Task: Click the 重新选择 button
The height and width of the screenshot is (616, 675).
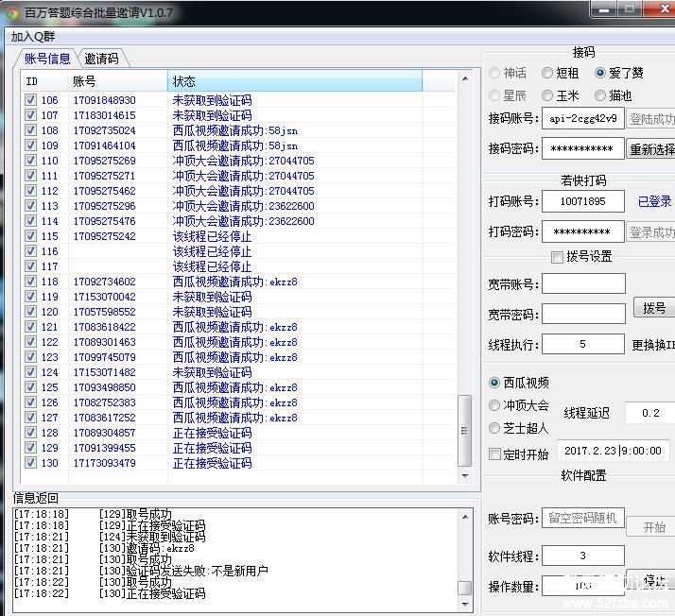Action: pos(652,149)
